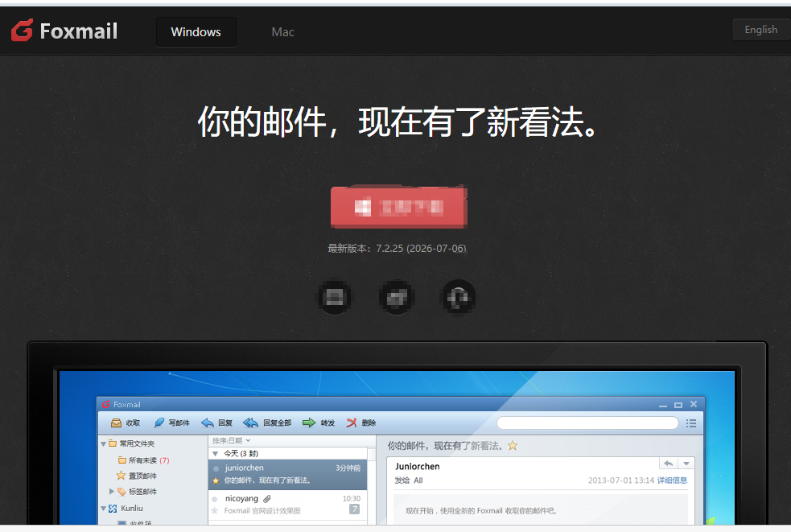Click the 3分钟前 timestamp on juniorchen mail
The width and height of the screenshot is (791, 532).
pyautogui.click(x=348, y=468)
